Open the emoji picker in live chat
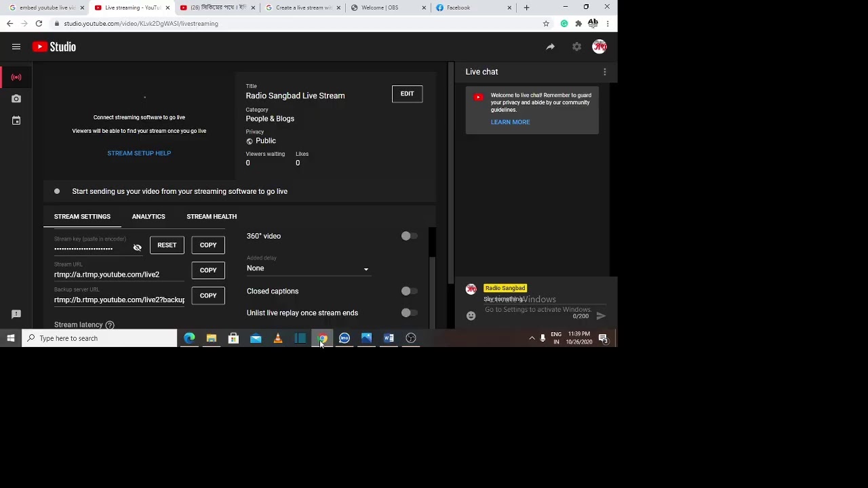The image size is (868, 488). coord(471,316)
